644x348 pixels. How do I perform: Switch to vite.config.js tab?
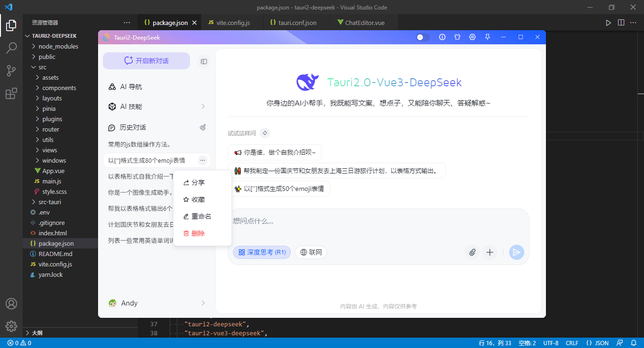pos(233,23)
